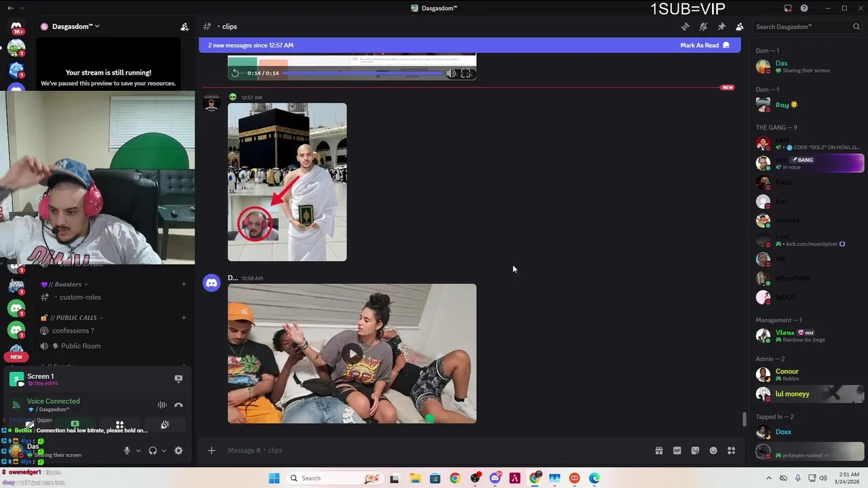Image resolution: width=868 pixels, height=488 pixels.
Task: Disconnect from the voice call
Action: pos(178,405)
